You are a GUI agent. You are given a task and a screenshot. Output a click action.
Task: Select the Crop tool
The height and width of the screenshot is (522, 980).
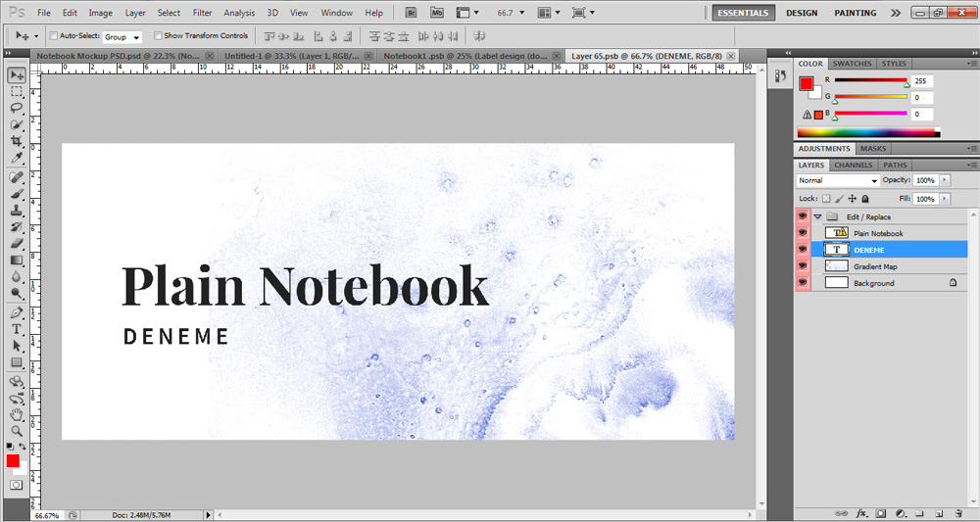pos(17,142)
